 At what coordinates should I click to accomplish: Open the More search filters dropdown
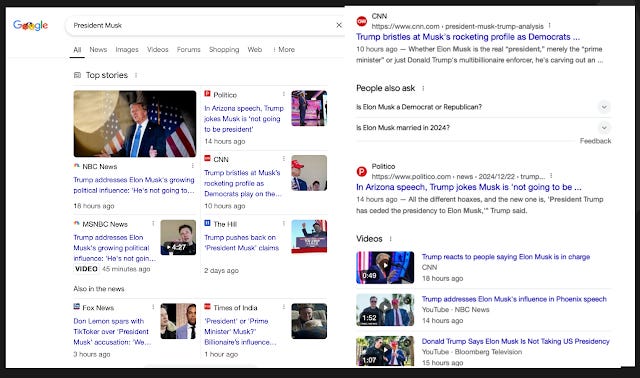[284, 49]
